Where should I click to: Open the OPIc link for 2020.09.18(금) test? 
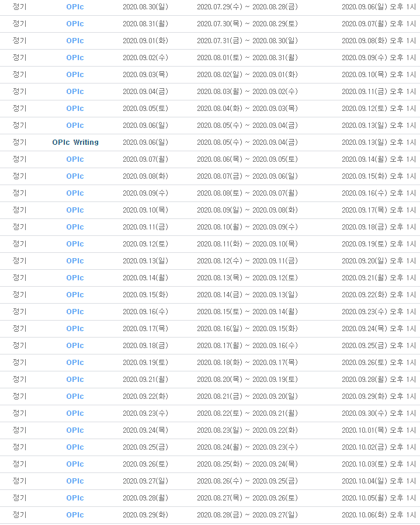pyautogui.click(x=75, y=346)
